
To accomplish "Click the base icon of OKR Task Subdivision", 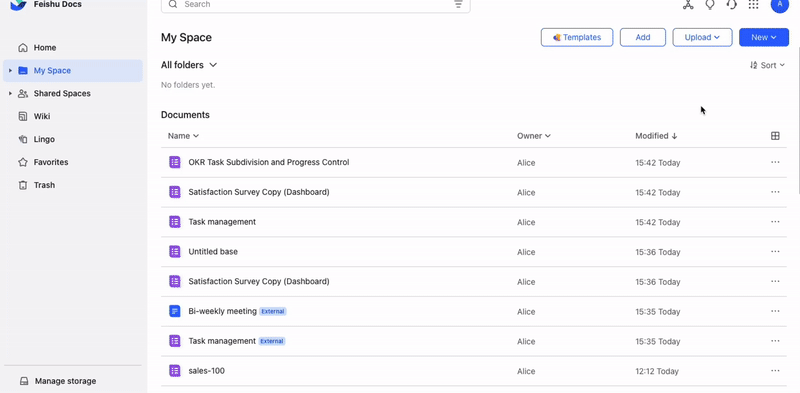I will [x=175, y=162].
